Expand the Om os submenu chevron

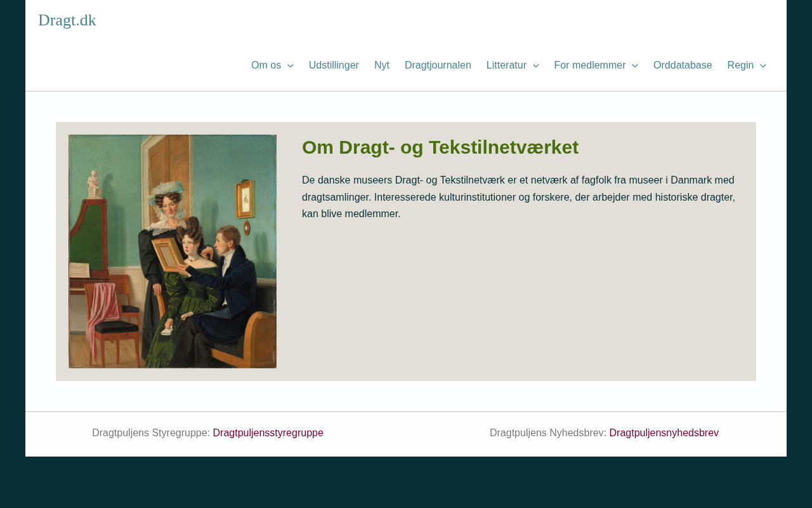tap(290, 65)
